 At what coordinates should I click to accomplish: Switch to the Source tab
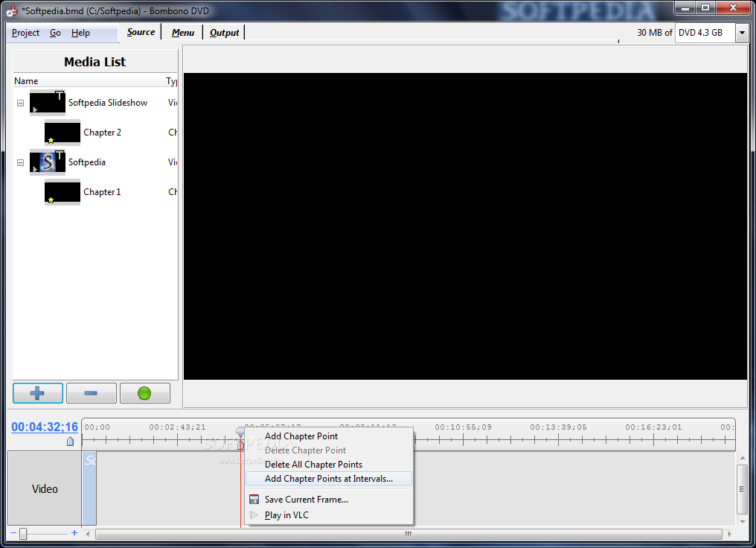click(x=141, y=32)
